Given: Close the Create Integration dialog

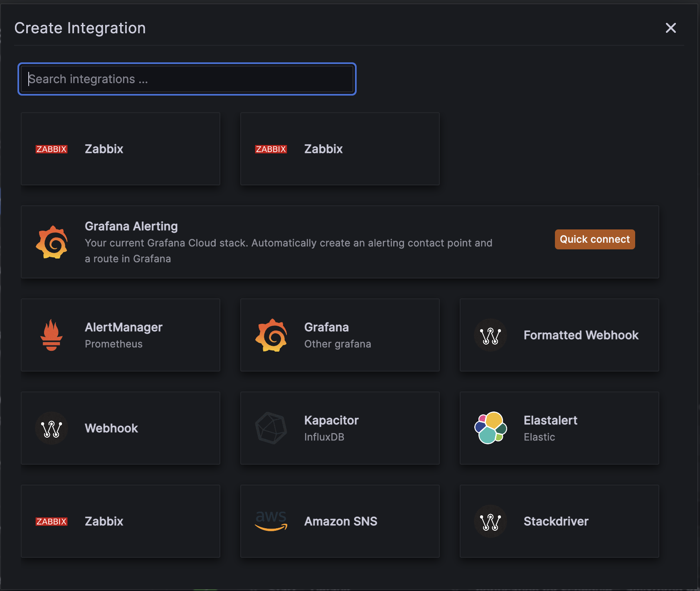Looking at the screenshot, I should tap(671, 28).
